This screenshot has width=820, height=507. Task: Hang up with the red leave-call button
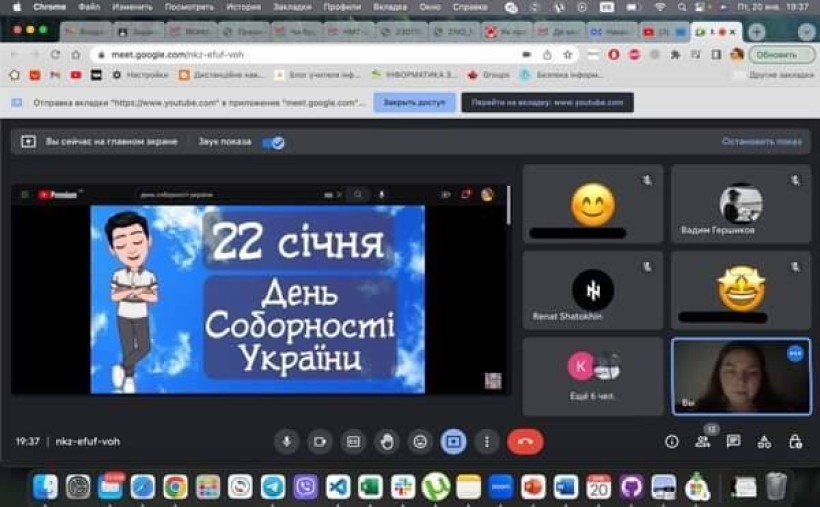click(x=525, y=442)
